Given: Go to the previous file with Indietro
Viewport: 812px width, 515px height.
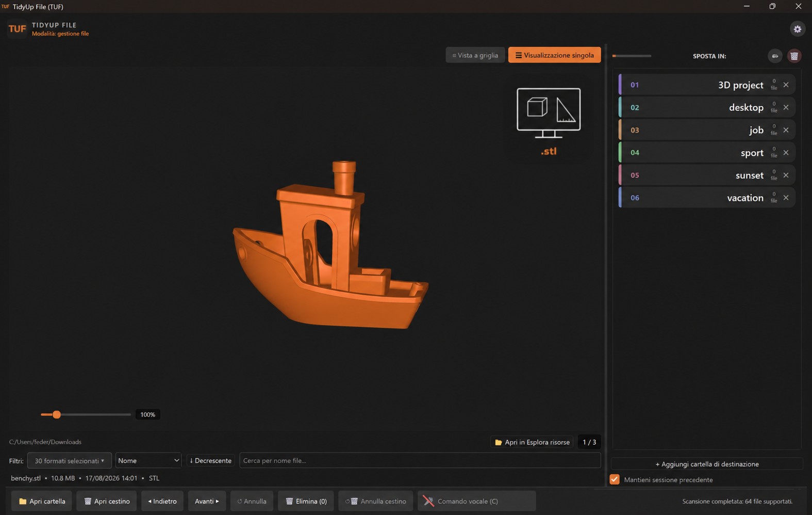Looking at the screenshot, I should (x=162, y=501).
